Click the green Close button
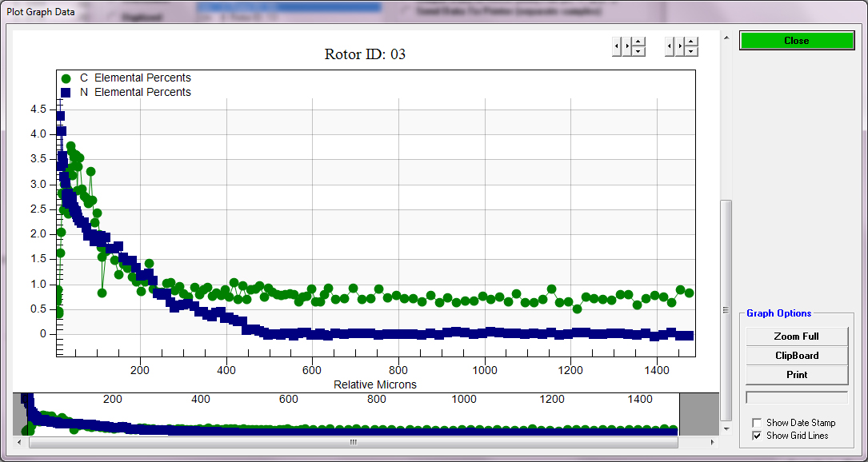This screenshot has height=462, width=868. 796,41
